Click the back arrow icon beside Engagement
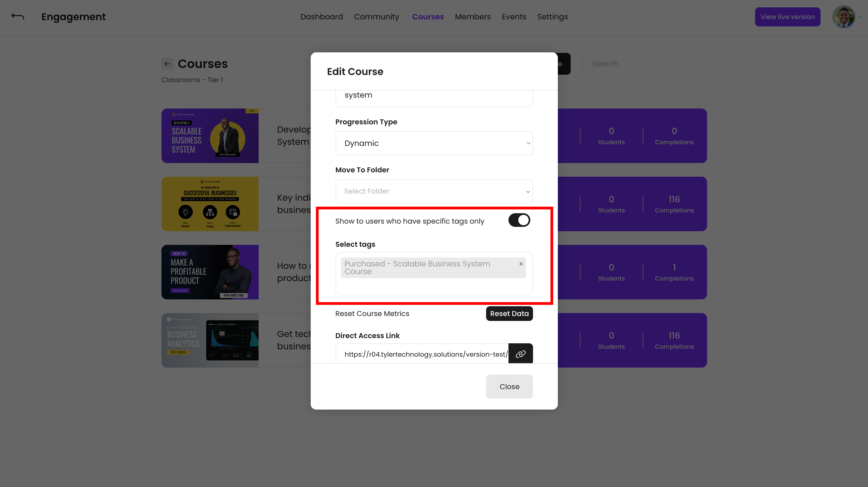Image resolution: width=868 pixels, height=487 pixels. coord(17,17)
